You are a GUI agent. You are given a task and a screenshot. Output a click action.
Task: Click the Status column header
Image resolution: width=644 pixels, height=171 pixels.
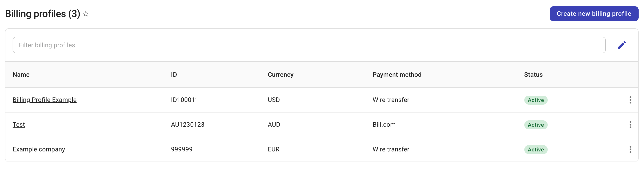pos(533,74)
